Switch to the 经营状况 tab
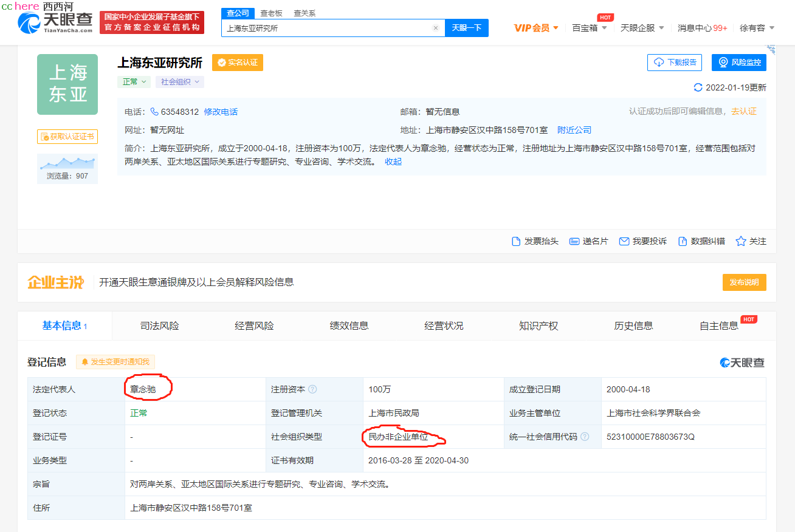795x532 pixels. coord(444,326)
